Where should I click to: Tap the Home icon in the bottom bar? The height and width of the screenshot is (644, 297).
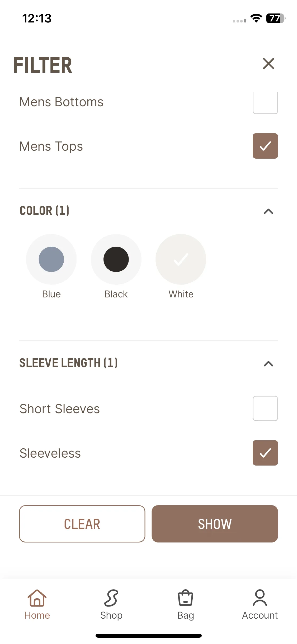[x=37, y=598]
